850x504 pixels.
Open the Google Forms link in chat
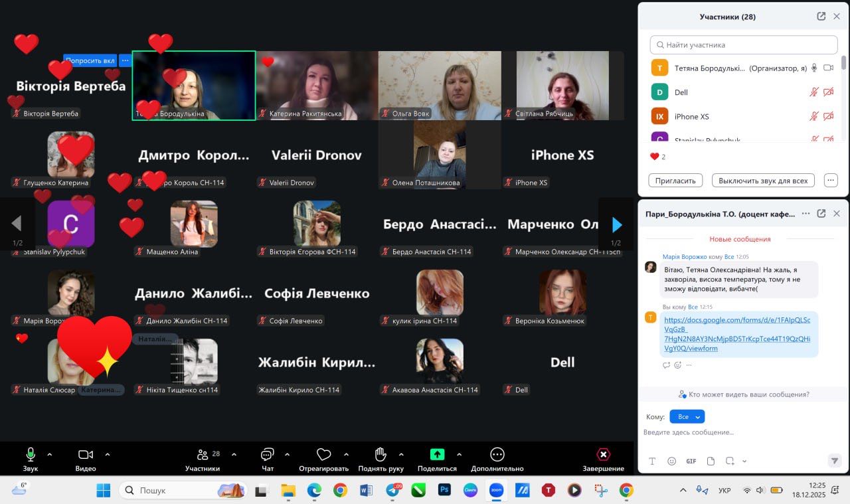click(x=737, y=334)
